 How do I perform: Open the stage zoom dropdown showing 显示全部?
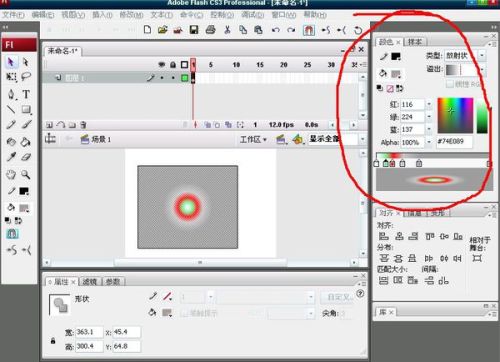(363, 139)
